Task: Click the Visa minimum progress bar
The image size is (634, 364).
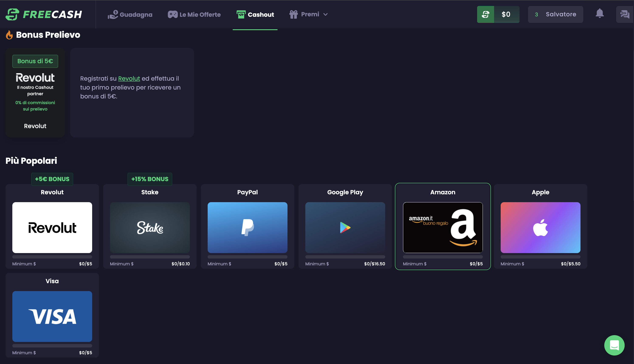Action: [x=52, y=346]
